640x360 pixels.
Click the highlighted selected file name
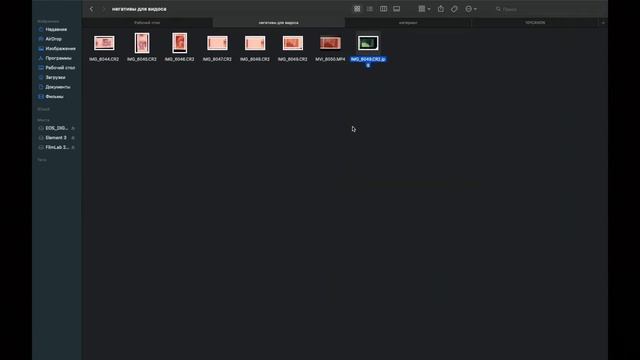click(x=368, y=62)
